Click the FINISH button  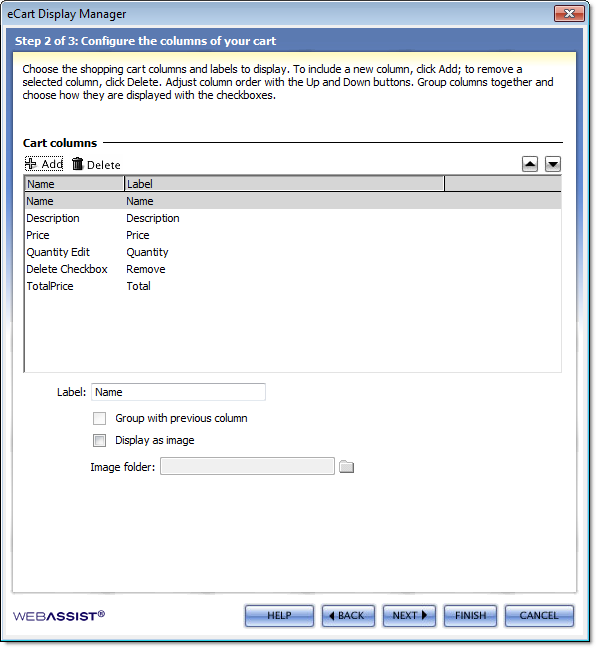click(470, 616)
